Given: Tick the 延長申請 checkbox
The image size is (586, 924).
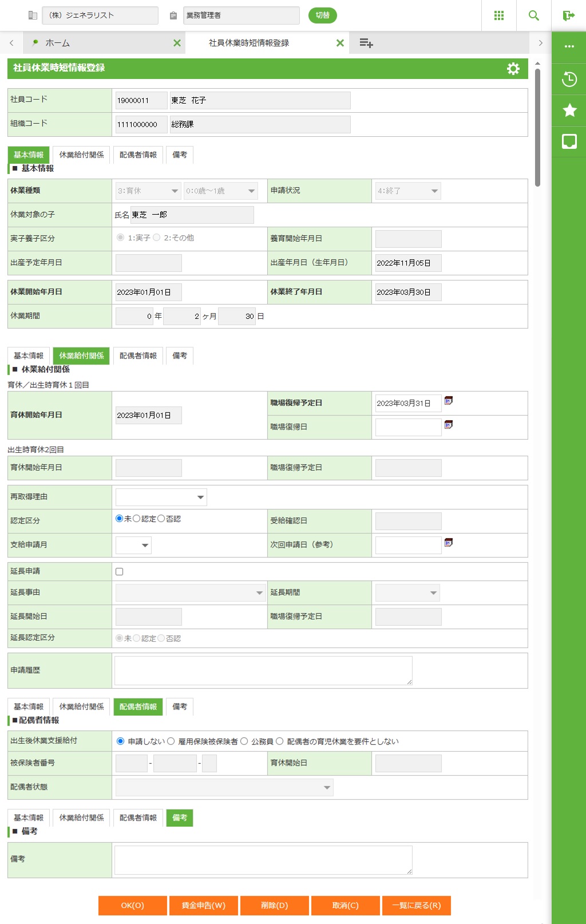Looking at the screenshot, I should click(119, 571).
